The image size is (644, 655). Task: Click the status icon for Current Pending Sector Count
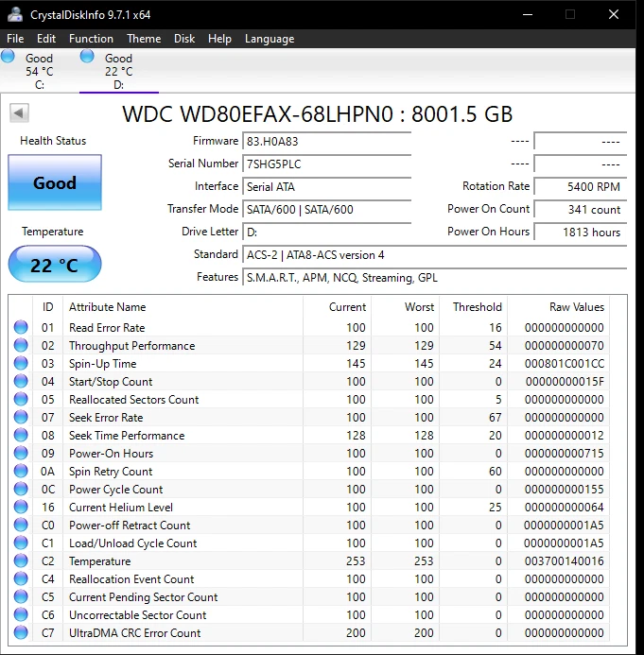(21, 596)
